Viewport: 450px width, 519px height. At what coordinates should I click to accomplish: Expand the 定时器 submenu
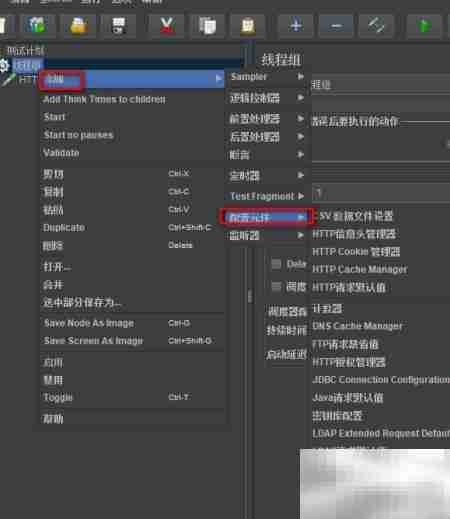pos(267,175)
